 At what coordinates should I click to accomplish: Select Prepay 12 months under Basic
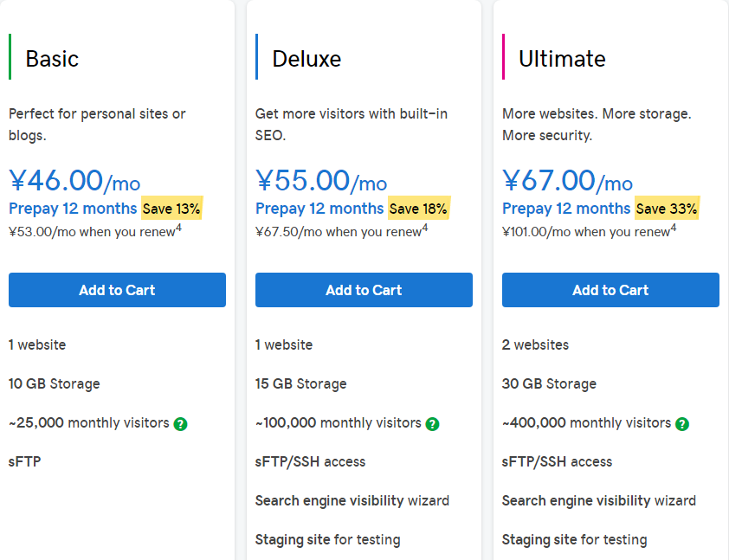(x=73, y=209)
